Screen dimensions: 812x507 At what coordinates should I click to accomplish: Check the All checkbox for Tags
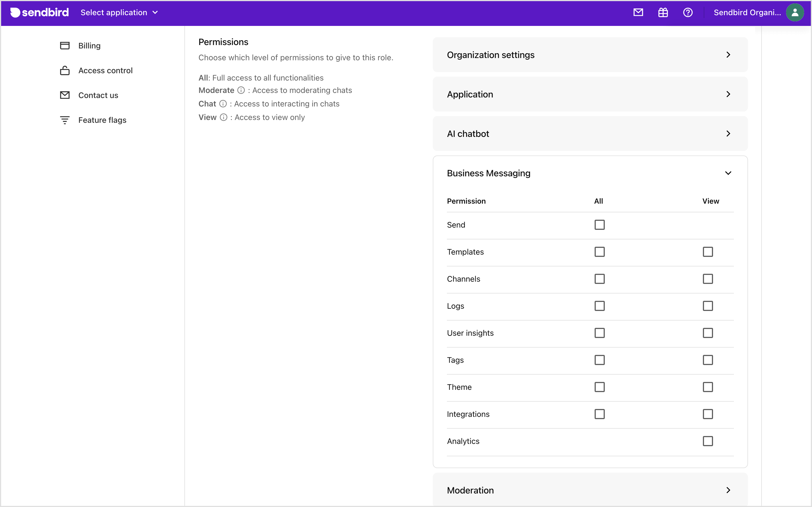point(599,360)
